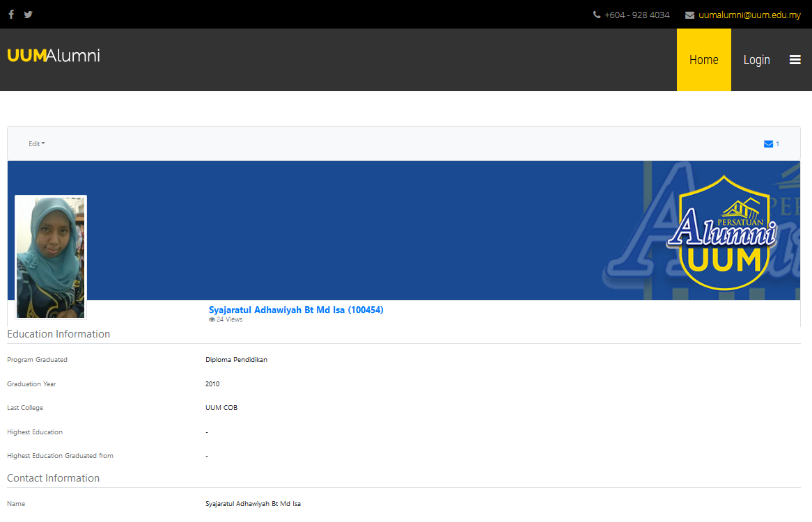Click the eye icon next to 24 Views
Screen dimensions: 812x522
212,319
